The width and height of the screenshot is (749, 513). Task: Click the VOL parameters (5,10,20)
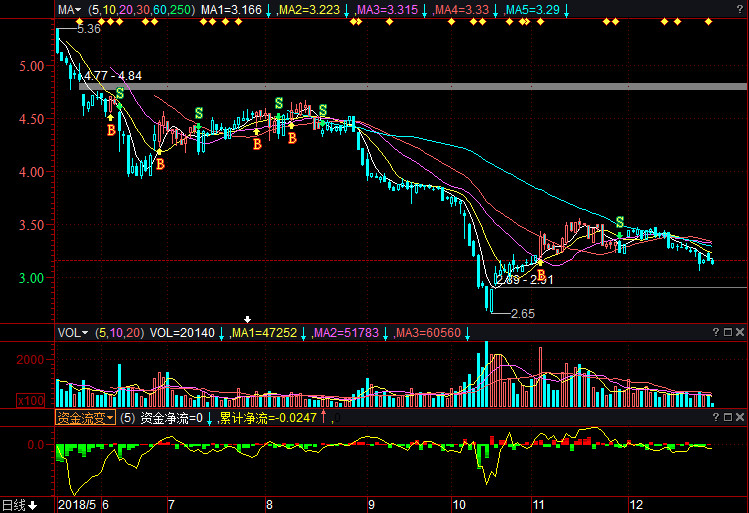tap(119, 332)
